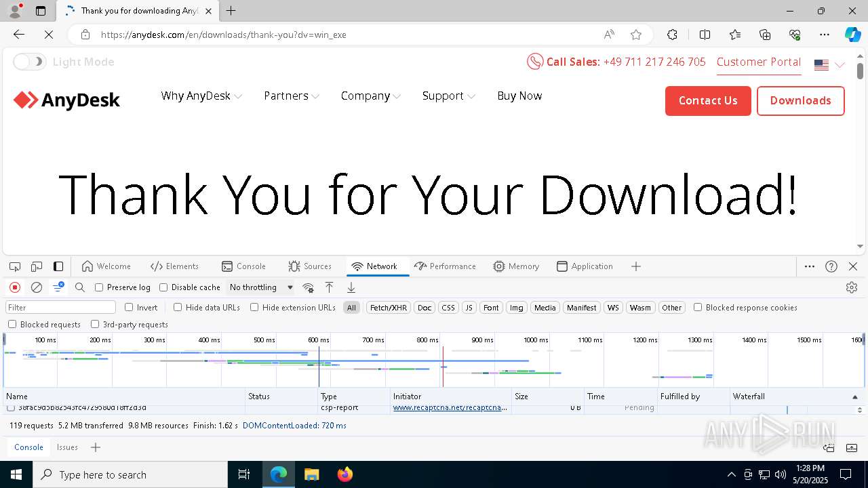Screen dimensions: 868x488
Task: Check the Invert filter checkbox
Action: pyautogui.click(x=129, y=307)
